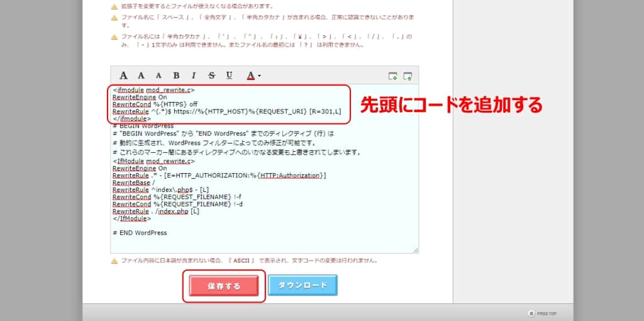This screenshot has height=321, width=644.
Task: Toggle italic formatting in the editor toolbar
Action: (194, 76)
